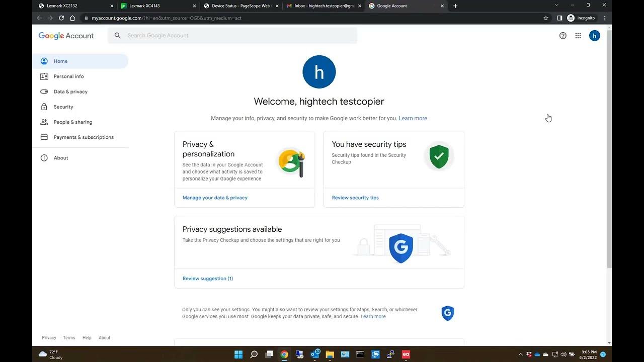Open the Google apps grid
The width and height of the screenshot is (644, 362).
pos(578,36)
